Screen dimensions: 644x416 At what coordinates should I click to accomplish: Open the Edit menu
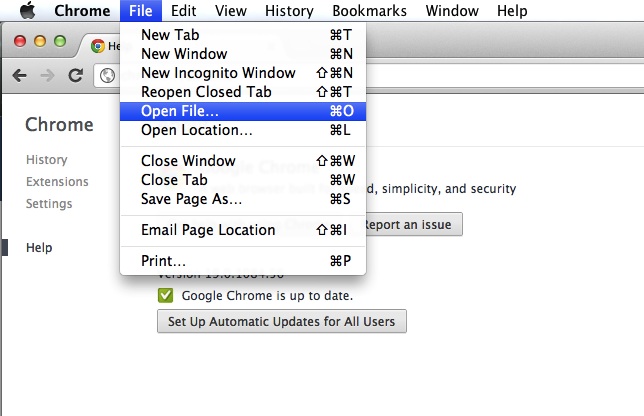coord(183,11)
